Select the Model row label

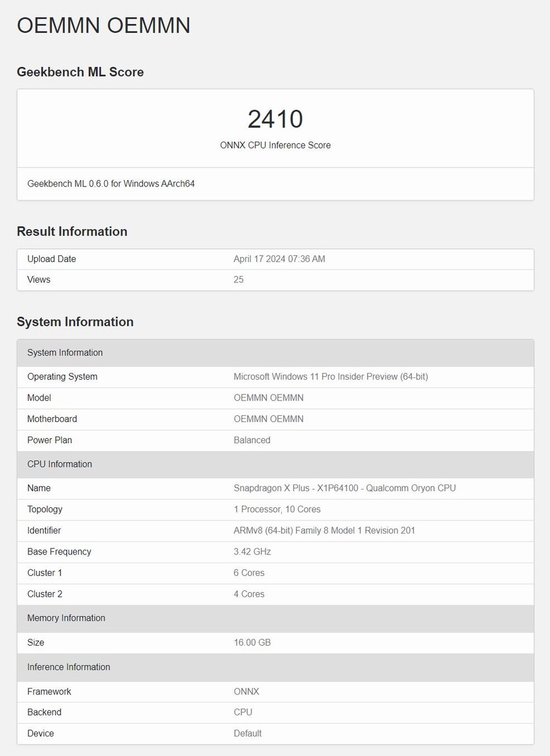(x=39, y=398)
